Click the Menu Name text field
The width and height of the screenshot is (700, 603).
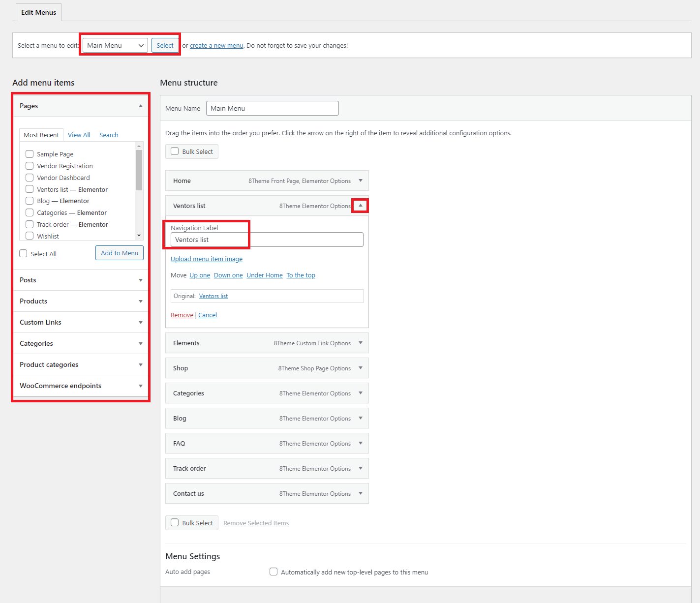tap(273, 108)
